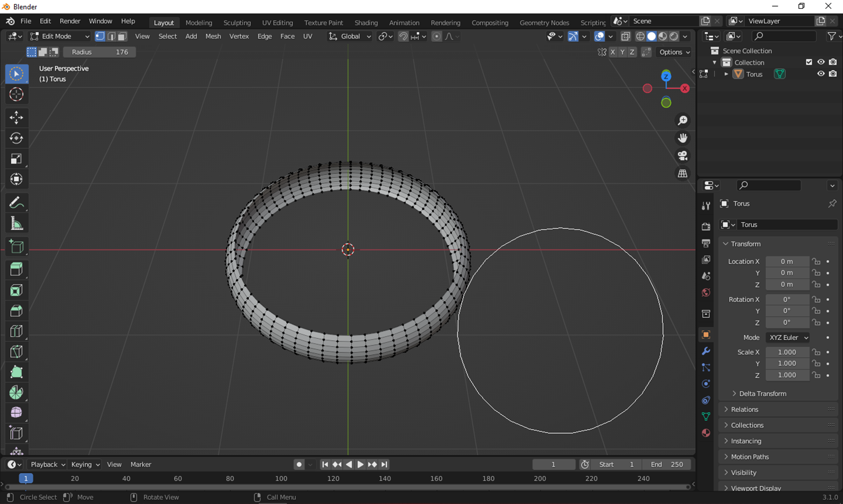843x504 pixels.
Task: Toggle camera view icon
Action: pyautogui.click(x=683, y=156)
